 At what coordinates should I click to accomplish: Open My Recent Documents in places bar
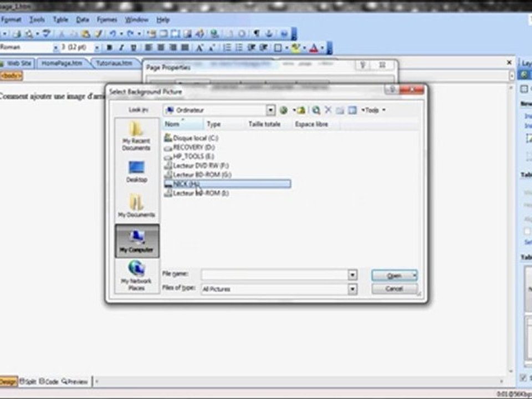pos(136,136)
